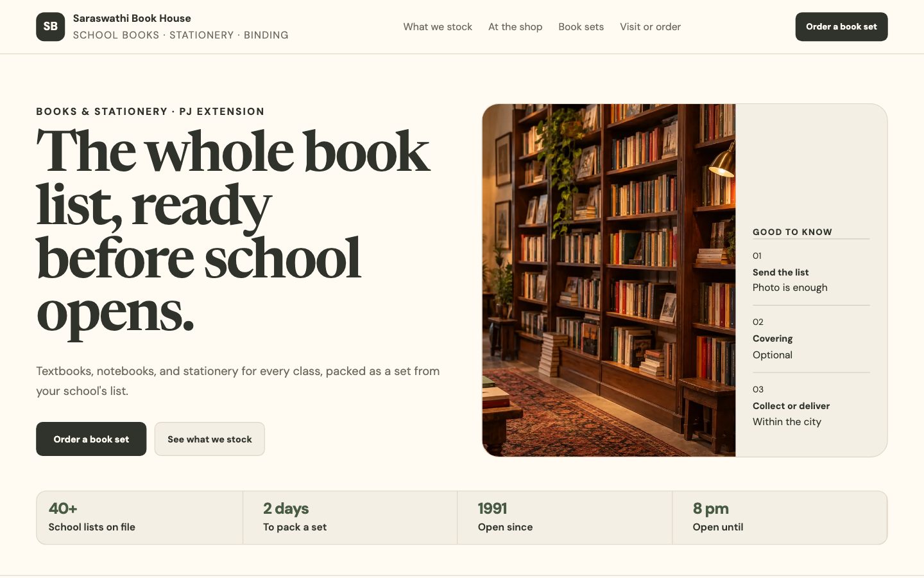This screenshot has width=924, height=578.
Task: Click Within the city text
Action: point(787,422)
